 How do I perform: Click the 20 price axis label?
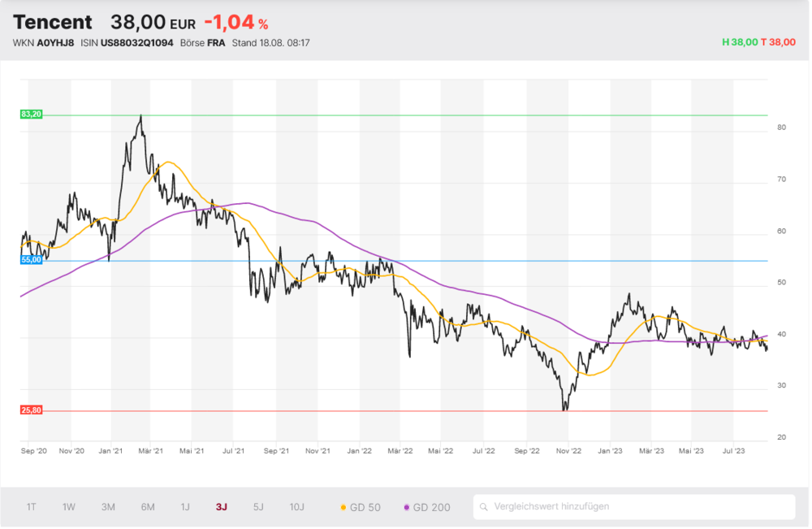(x=781, y=437)
